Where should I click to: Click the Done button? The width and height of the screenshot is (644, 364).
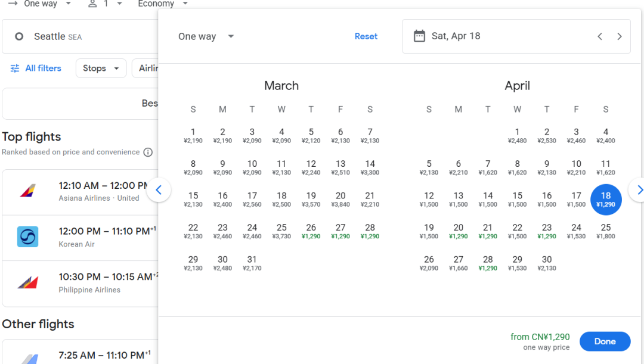point(605,341)
